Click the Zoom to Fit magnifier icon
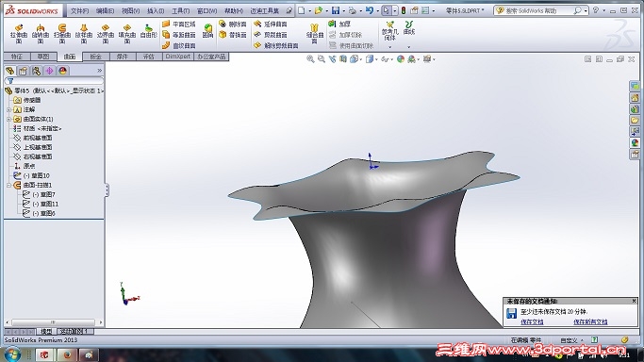This screenshot has width=644, height=362. [310, 59]
